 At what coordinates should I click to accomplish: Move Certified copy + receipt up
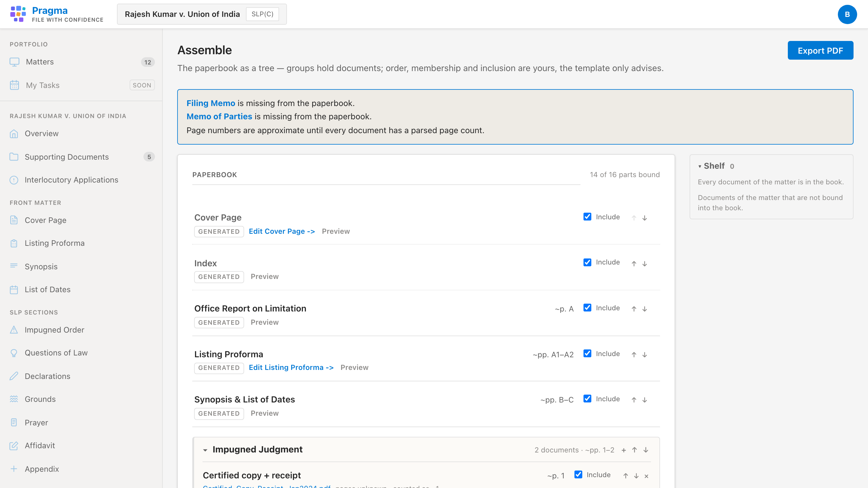point(625,476)
